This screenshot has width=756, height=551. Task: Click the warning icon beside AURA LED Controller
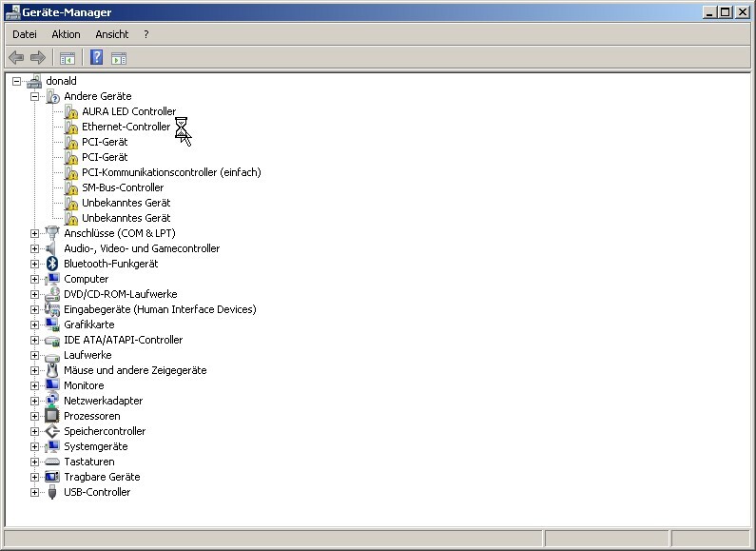tap(70, 111)
